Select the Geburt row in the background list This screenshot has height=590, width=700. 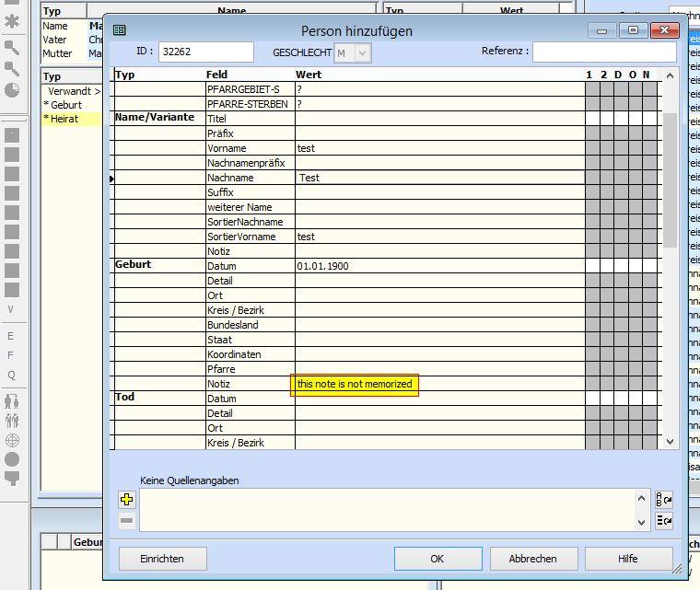(x=72, y=105)
